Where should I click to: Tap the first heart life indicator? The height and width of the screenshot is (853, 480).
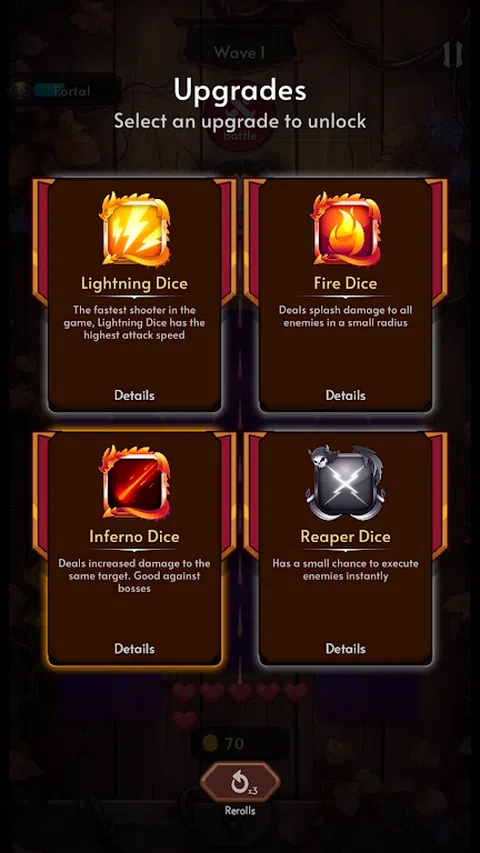(184, 693)
